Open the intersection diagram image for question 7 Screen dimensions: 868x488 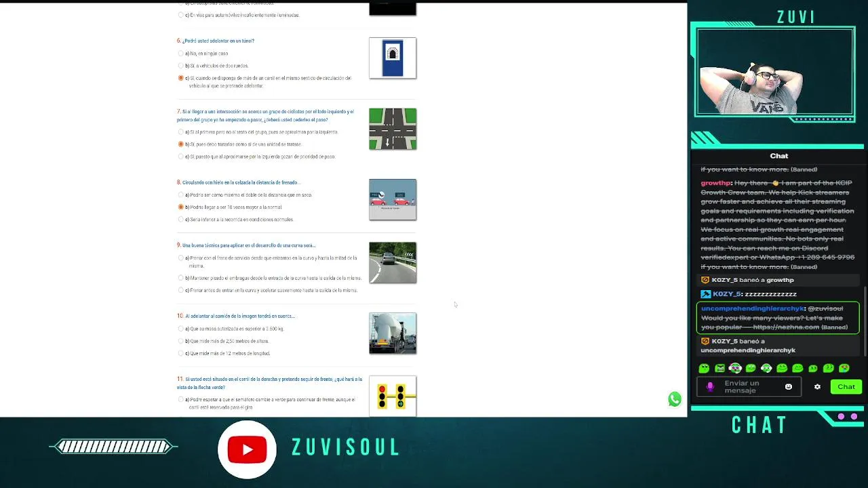pos(393,129)
